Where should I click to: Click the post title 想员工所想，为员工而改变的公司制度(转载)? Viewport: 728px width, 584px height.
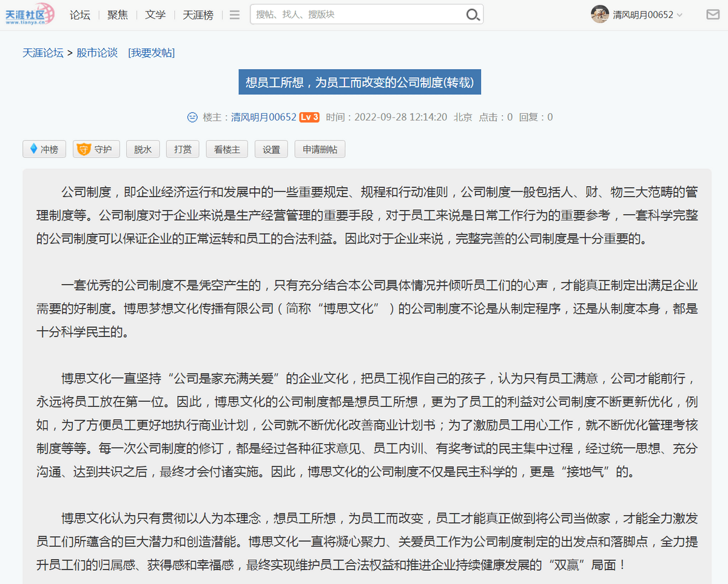coord(360,82)
